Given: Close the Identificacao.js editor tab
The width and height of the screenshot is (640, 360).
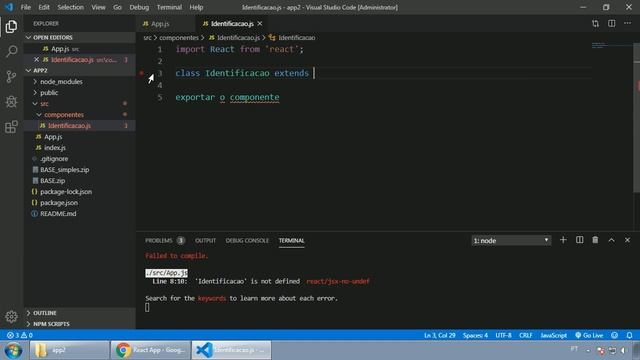Looking at the screenshot, I should click(x=260, y=24).
